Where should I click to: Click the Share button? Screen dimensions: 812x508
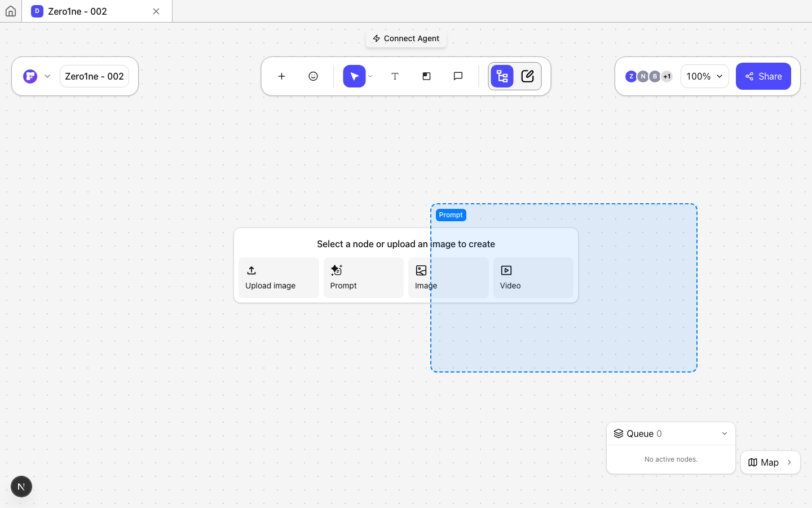click(x=764, y=76)
